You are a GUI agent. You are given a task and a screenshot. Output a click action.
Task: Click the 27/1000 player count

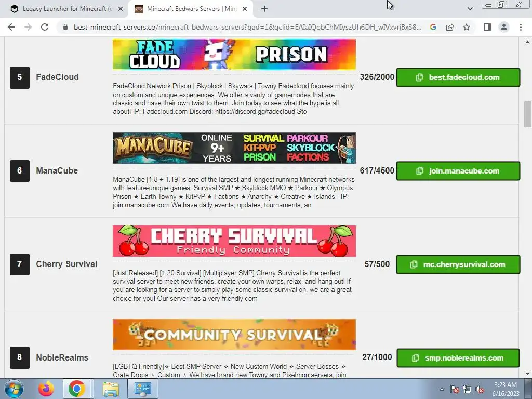(377, 357)
